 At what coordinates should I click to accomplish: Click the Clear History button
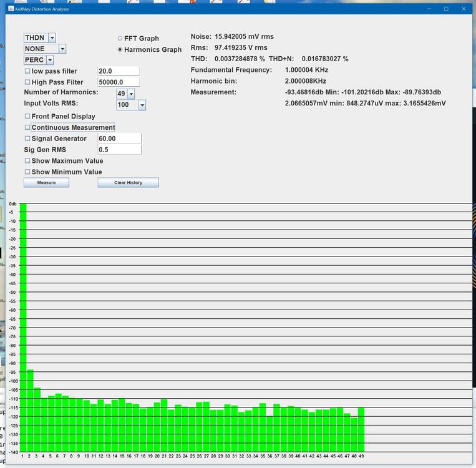coord(128,183)
